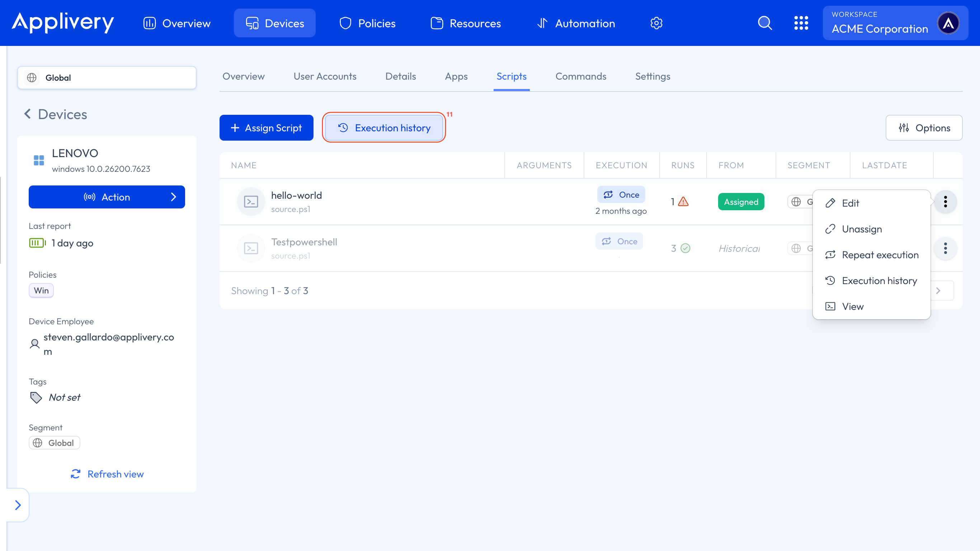Switch to the Commands tab
This screenshot has height=551, width=980.
click(580, 76)
